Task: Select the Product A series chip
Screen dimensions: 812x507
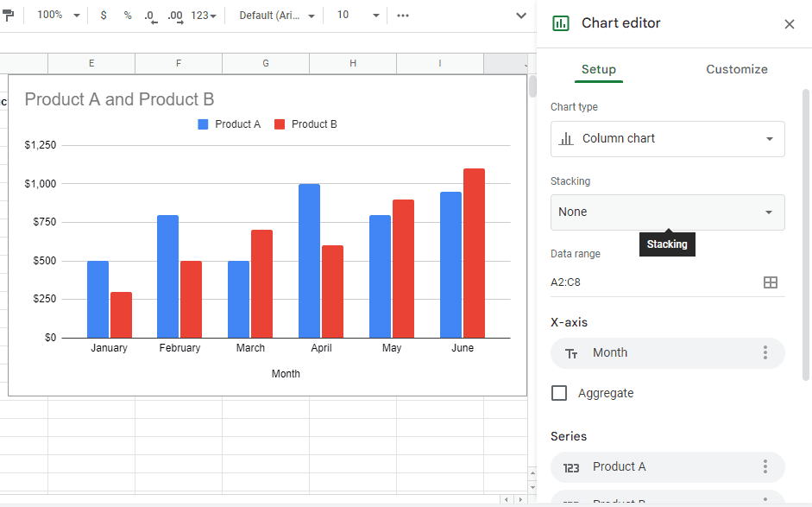Action: pyautogui.click(x=668, y=467)
